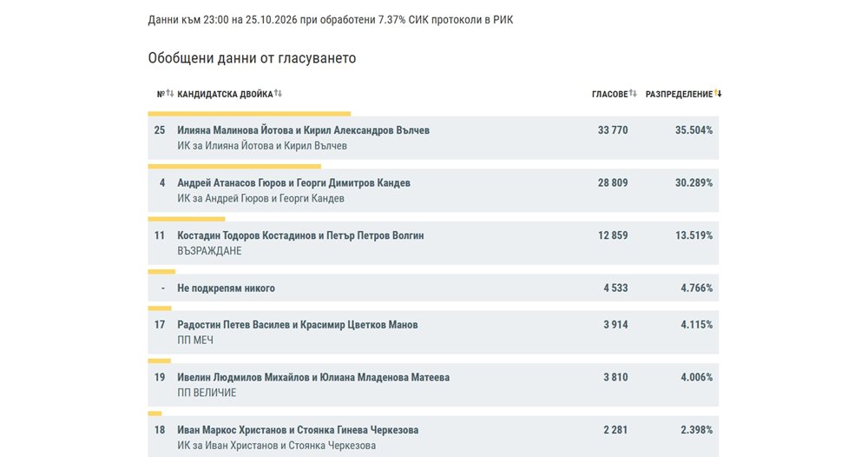Select row Костадин Костадинов и Петър Волгин
The image size is (868, 457).
pyautogui.click(x=433, y=243)
